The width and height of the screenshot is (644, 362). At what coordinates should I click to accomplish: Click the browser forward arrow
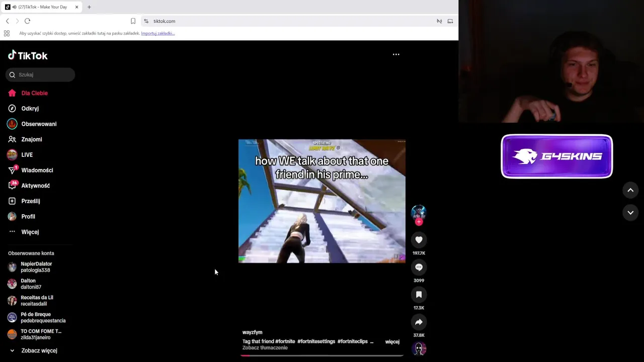[17, 21]
